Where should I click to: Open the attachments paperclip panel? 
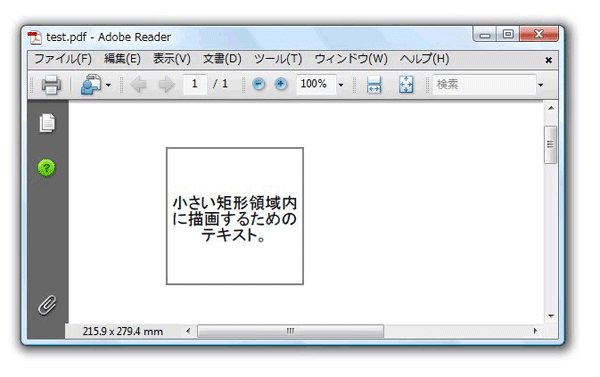coord(47,305)
